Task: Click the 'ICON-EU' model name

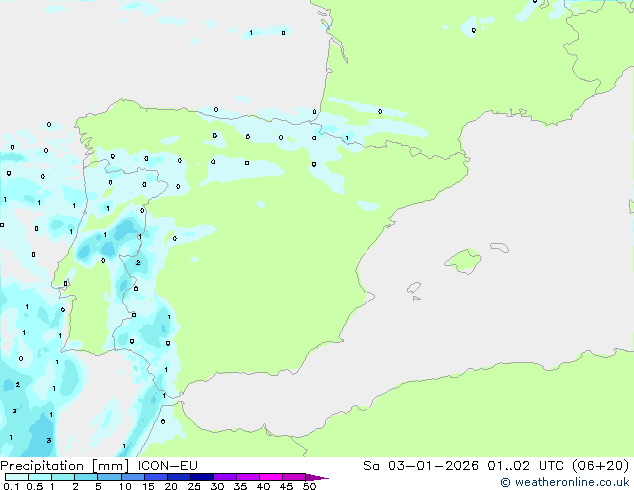Action: tap(167, 465)
